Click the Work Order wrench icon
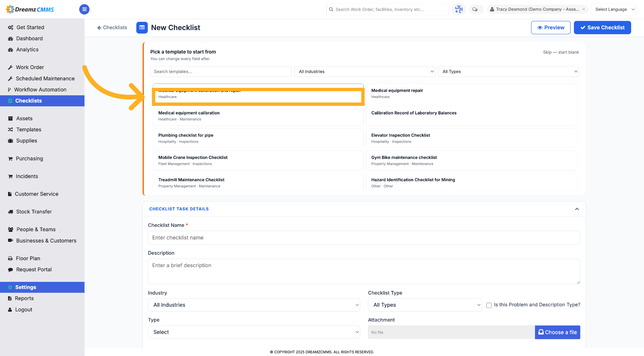 click(x=10, y=67)
